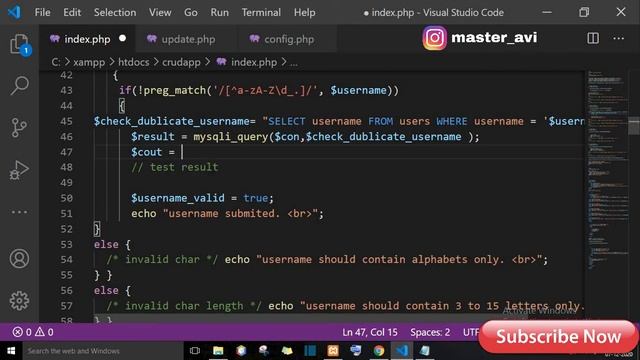The image size is (640, 360).
Task: Click C: drive in breadcrumb
Action: tap(56, 62)
